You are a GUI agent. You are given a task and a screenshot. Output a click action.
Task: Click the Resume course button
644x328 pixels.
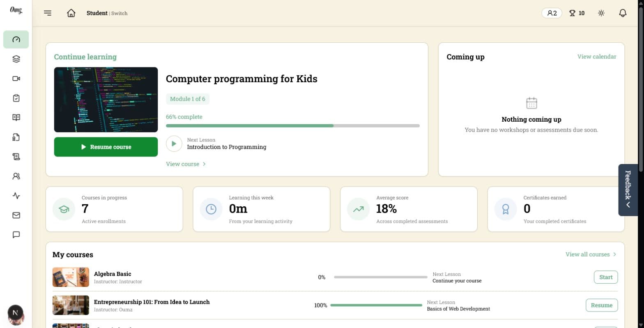[106, 147]
